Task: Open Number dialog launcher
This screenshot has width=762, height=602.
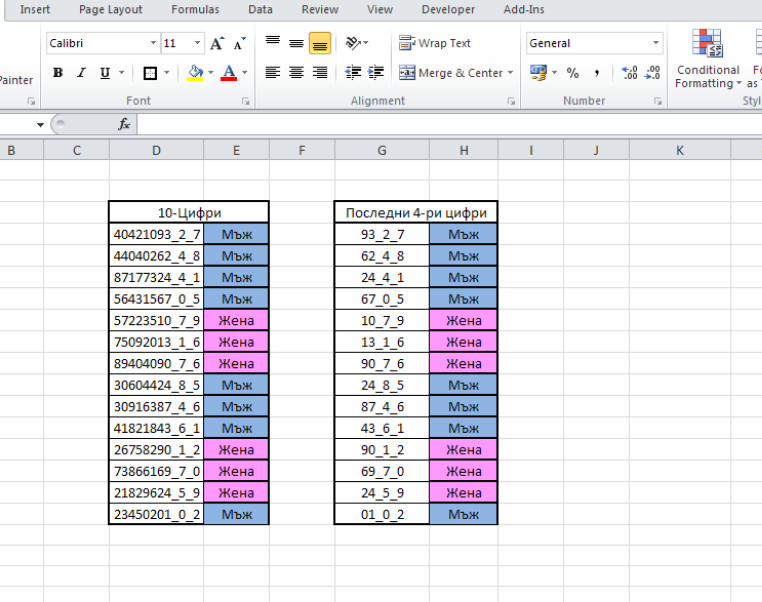Action: 658,101
